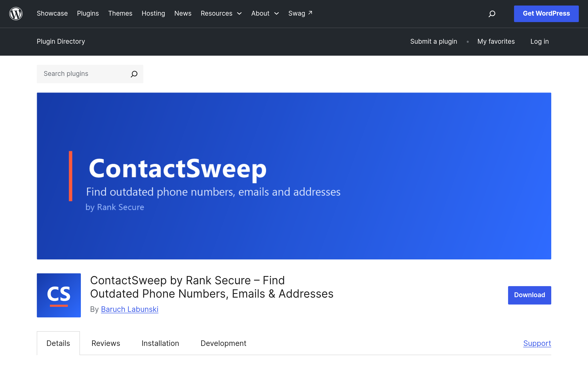Open Submit a plugin page

tap(434, 41)
